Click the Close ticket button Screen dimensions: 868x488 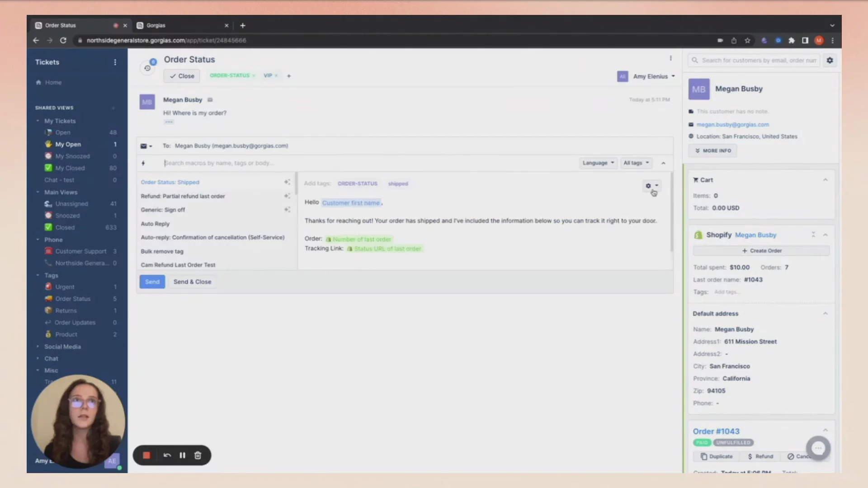tap(182, 76)
